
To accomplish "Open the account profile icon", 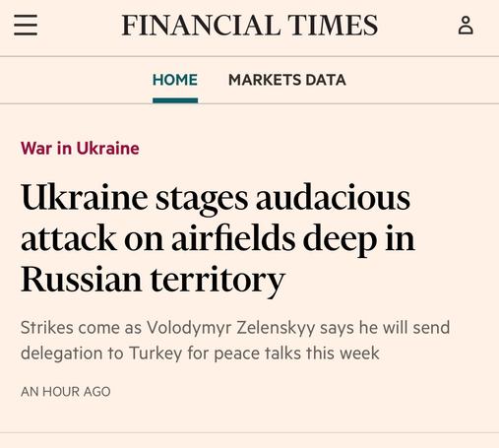I will [466, 26].
